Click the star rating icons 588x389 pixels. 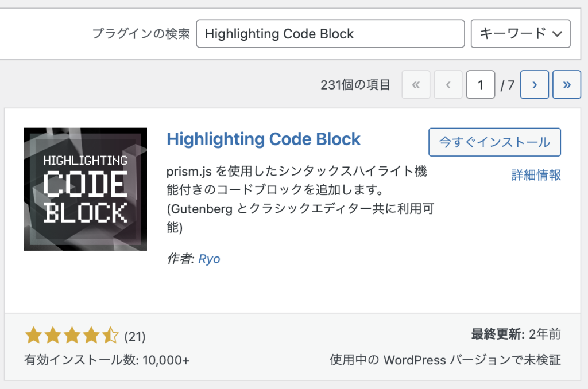71,335
